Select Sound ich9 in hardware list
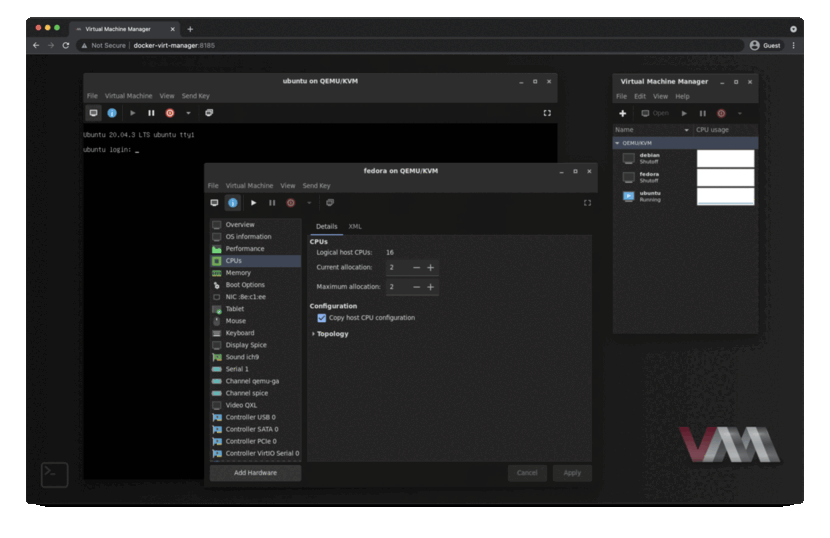 click(256, 357)
